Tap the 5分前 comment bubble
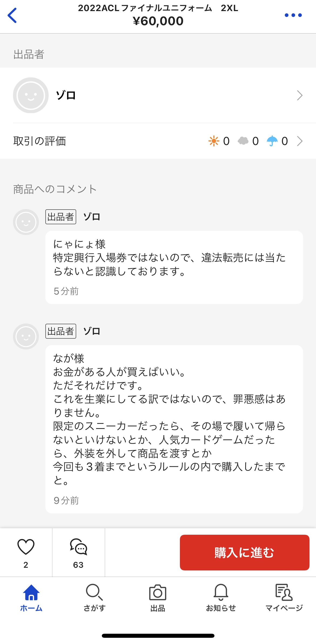Image resolution: width=316 pixels, height=644 pixels. pos(174,267)
